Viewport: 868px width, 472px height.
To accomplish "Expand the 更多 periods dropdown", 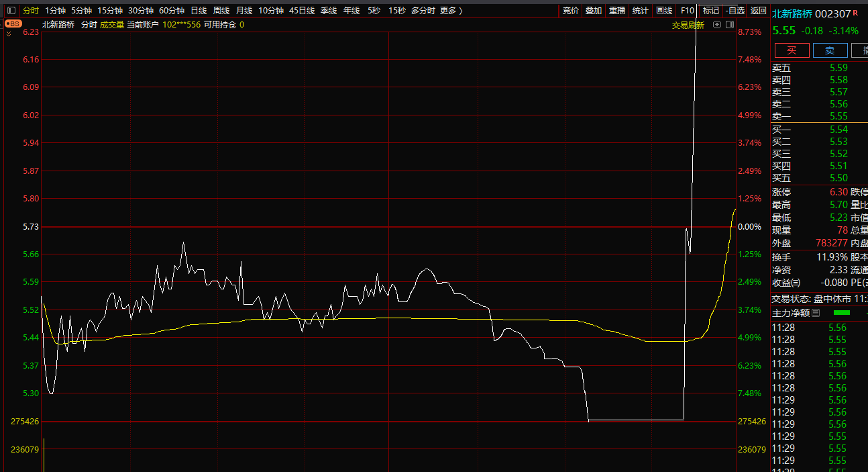I will point(451,11).
